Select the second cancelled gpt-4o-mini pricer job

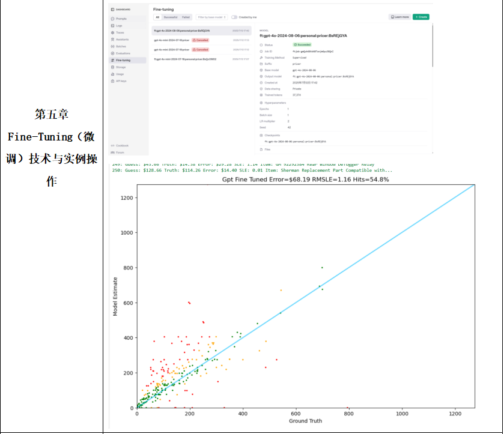point(201,49)
